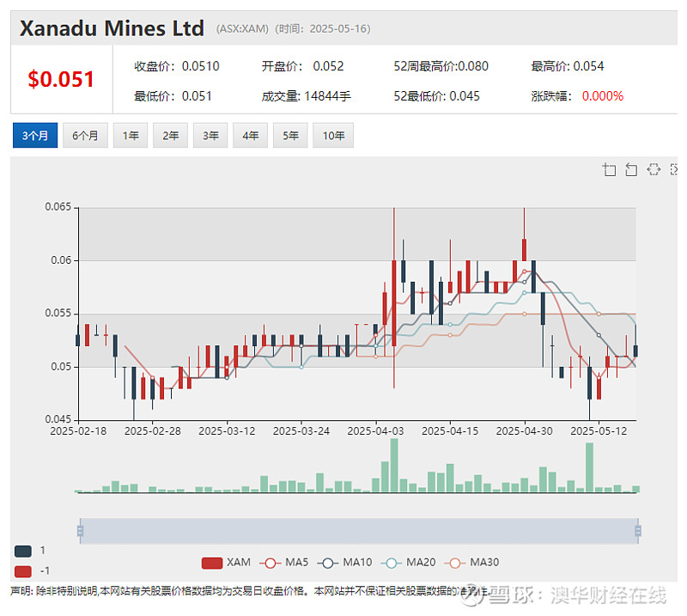Click the cut-off icon at toolbar's right edge
687x616 pixels.
point(674,169)
